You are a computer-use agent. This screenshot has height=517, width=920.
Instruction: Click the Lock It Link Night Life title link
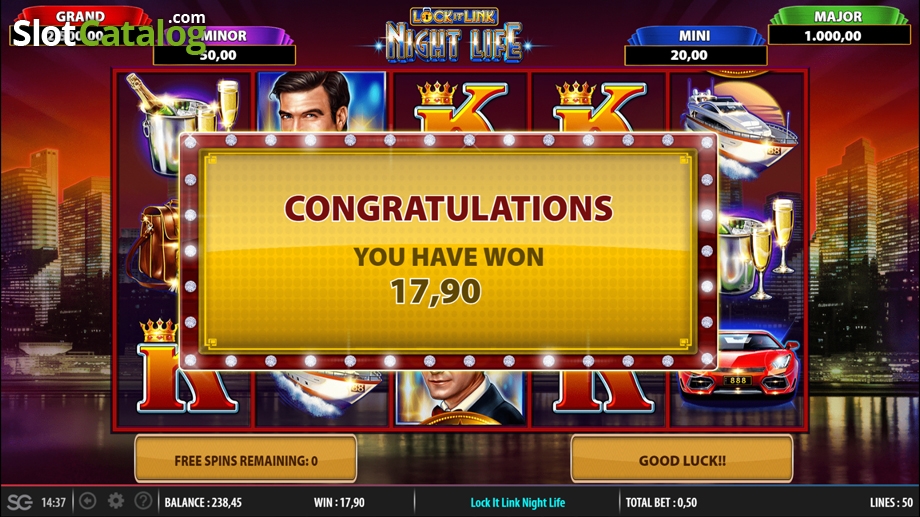coord(518,502)
